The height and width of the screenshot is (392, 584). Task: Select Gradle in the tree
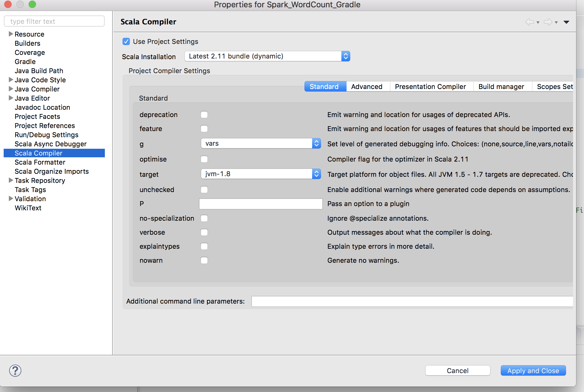pyautogui.click(x=25, y=62)
